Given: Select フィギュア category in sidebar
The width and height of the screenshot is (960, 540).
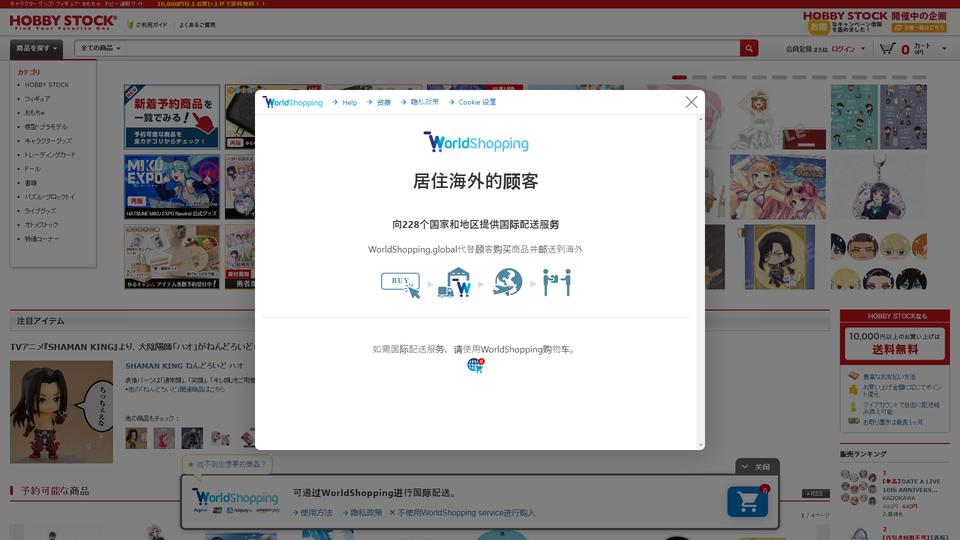Looking at the screenshot, I should coord(37,99).
